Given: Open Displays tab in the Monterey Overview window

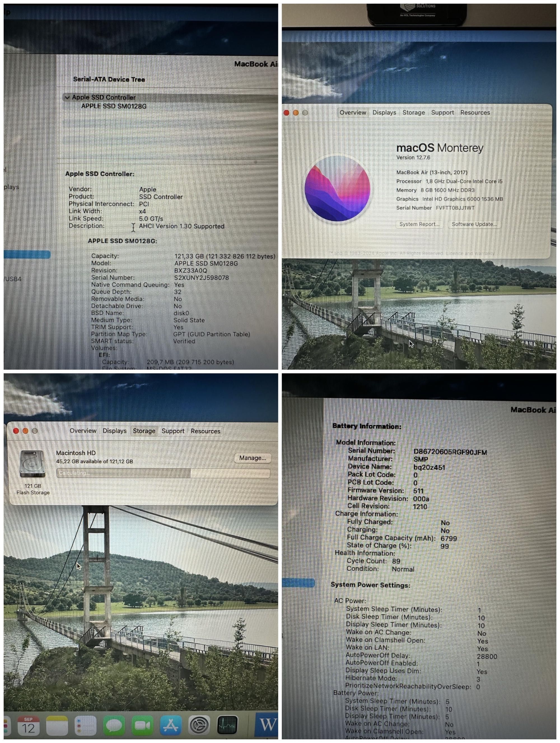Looking at the screenshot, I should click(x=384, y=113).
